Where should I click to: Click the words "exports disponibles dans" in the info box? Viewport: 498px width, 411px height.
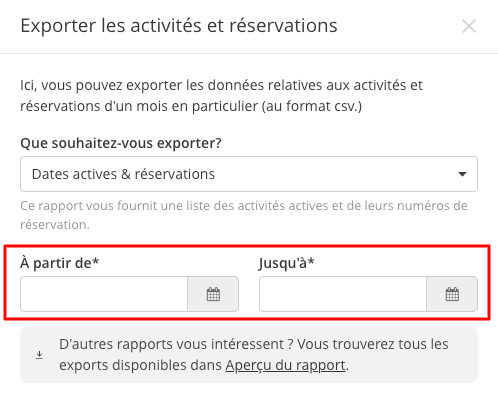click(140, 365)
